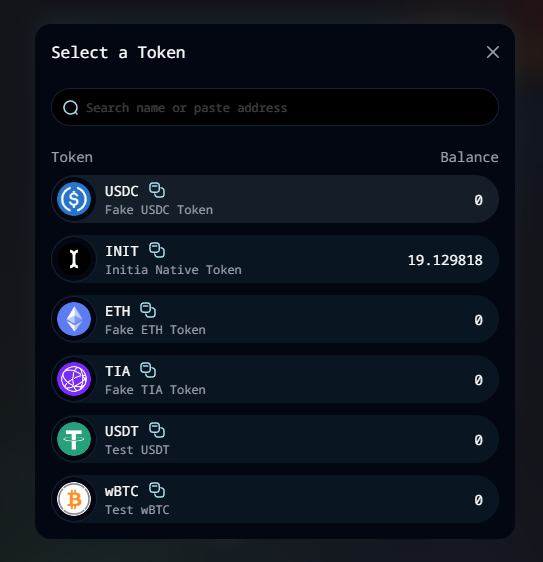This screenshot has width=543, height=562.
Task: Copy the USDT token address
Action: pos(157,430)
